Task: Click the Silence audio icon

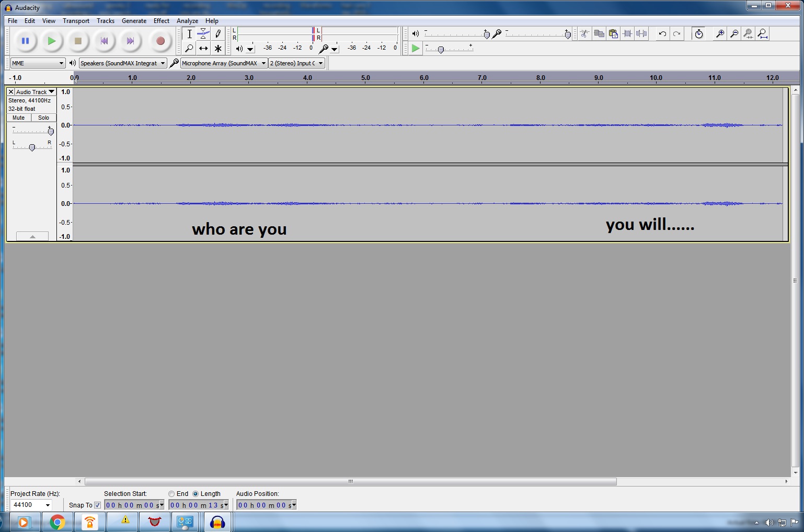Action: pyautogui.click(x=641, y=34)
